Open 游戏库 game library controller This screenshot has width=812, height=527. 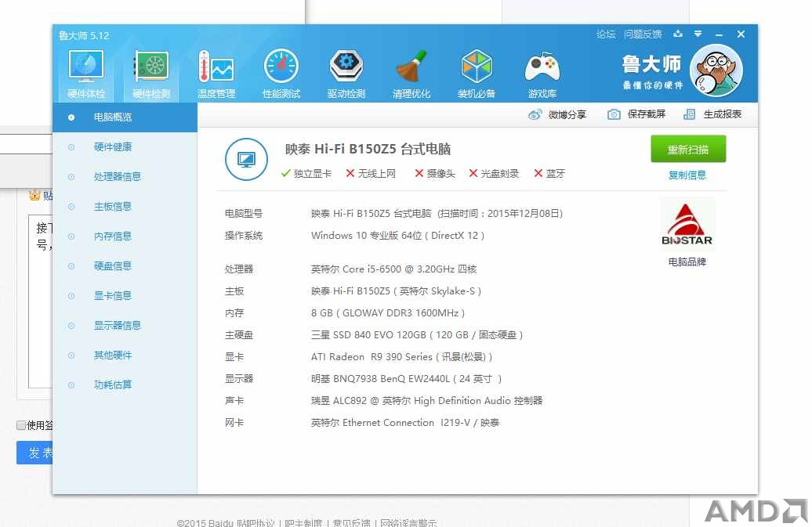(x=542, y=74)
